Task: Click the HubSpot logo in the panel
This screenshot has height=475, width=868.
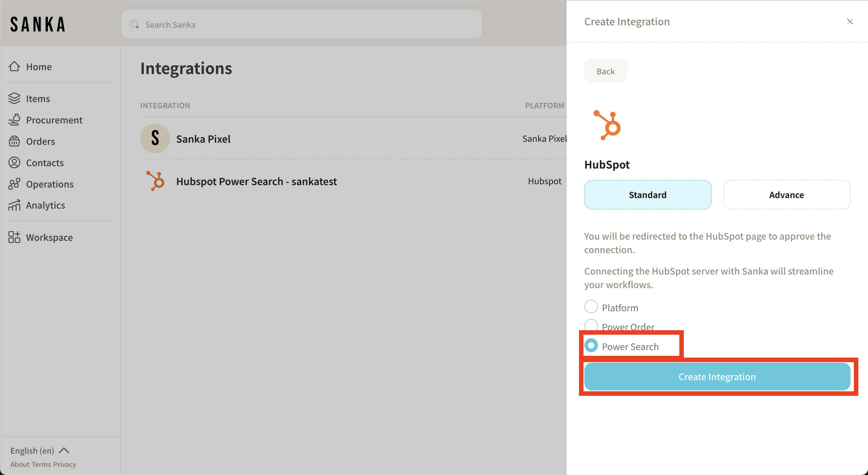Action: point(608,125)
